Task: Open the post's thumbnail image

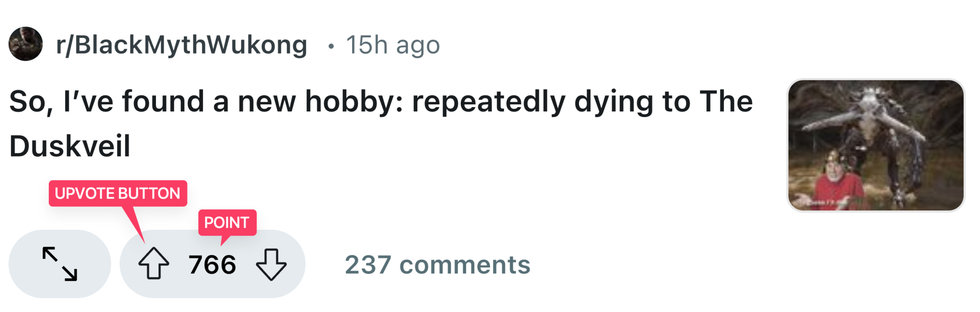Action: [876, 145]
